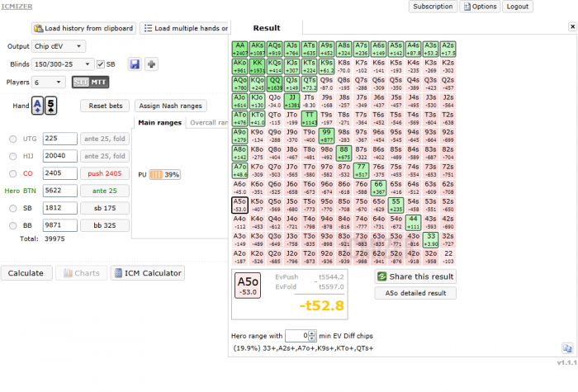Select the JTs cell in range grid
This screenshot has width=578, height=392.
click(x=309, y=101)
